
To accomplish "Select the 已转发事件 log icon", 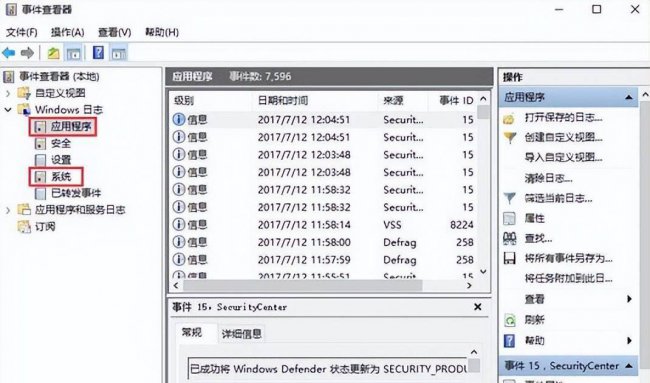I will tap(40, 193).
